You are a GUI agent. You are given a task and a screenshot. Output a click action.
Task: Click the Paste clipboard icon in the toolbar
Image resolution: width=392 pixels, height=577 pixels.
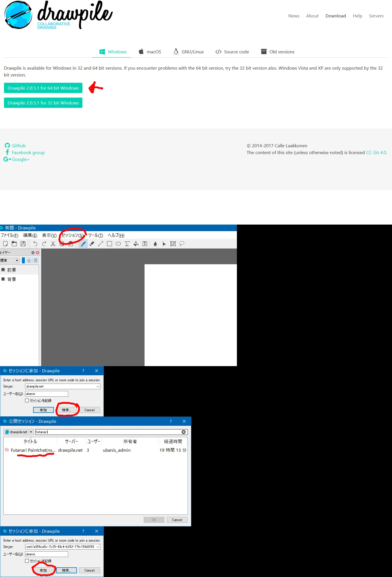70,244
